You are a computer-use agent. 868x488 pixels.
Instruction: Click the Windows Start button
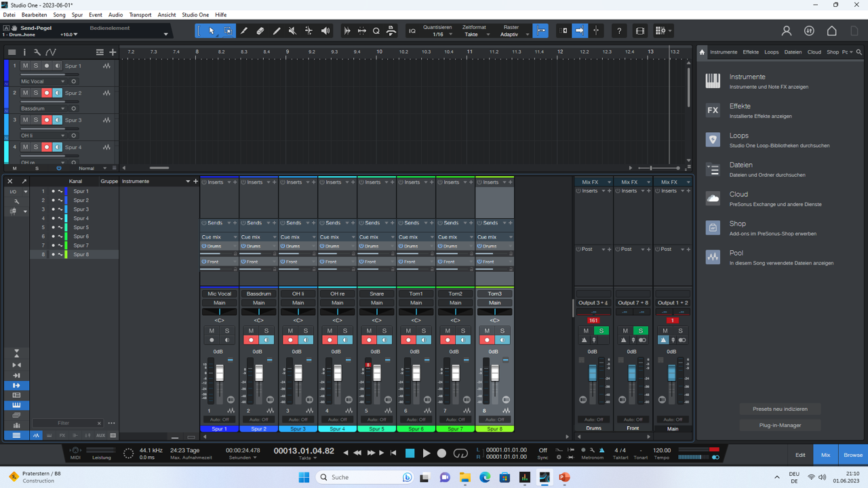pos(304,477)
